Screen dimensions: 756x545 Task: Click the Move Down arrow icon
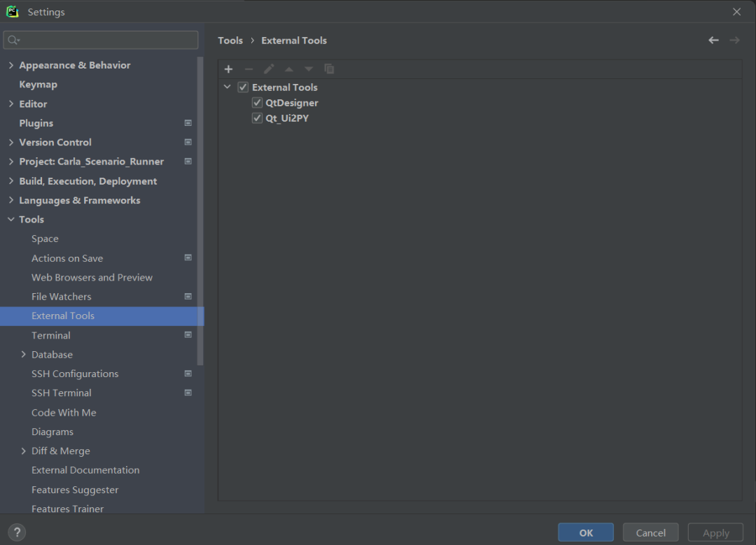(x=309, y=69)
